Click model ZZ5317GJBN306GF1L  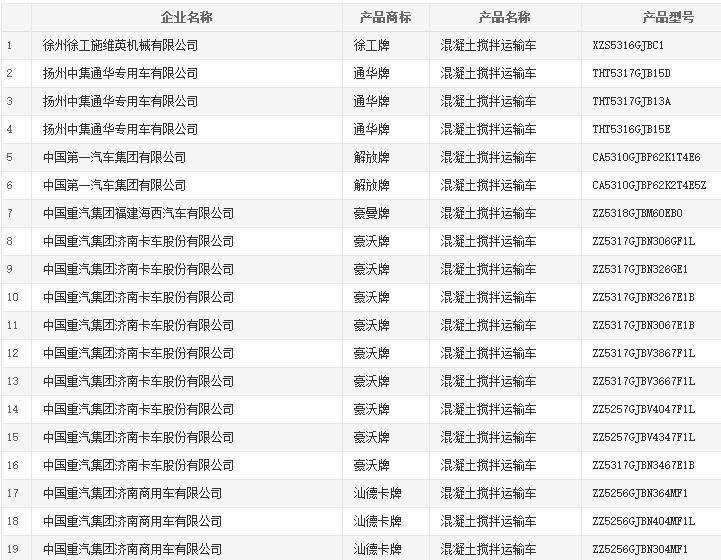click(x=644, y=241)
